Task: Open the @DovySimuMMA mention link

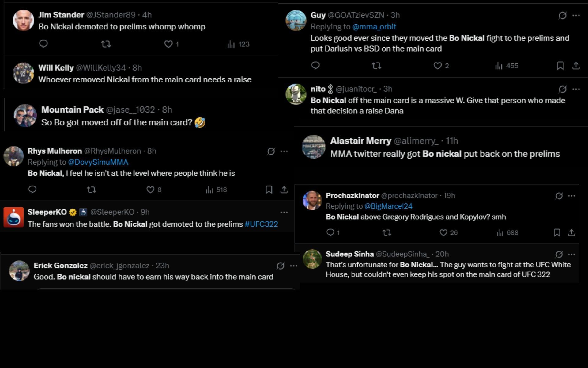Action: coord(98,162)
